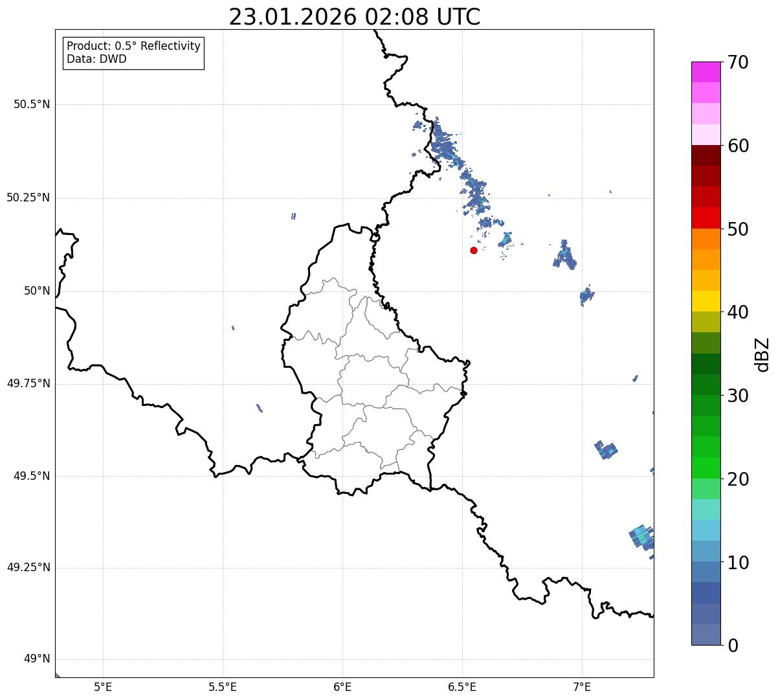
Task: Click the dBZ colorbar axis label
Action: [762, 354]
